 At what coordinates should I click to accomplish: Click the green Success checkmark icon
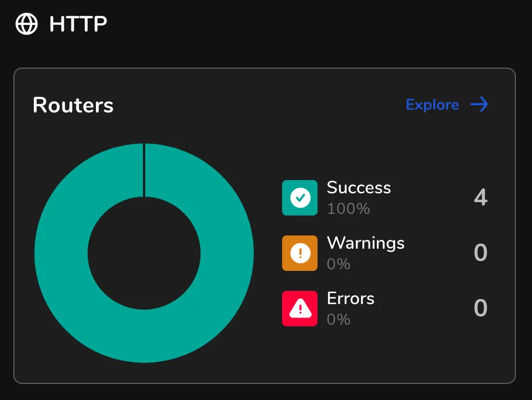(300, 198)
